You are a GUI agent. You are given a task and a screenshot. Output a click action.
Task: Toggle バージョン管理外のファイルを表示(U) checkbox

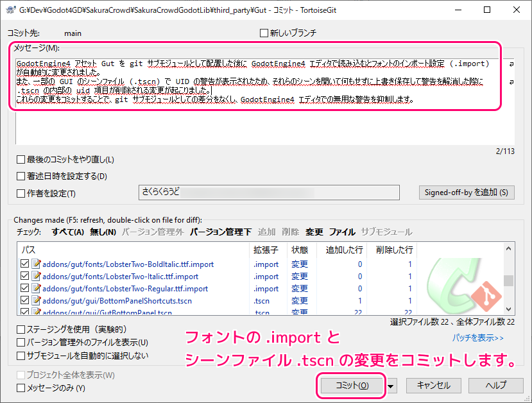21,342
